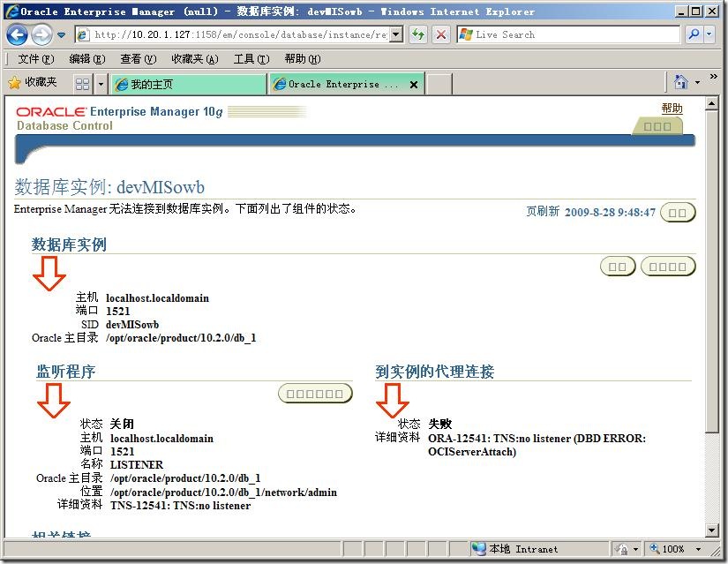Open the search options dropdown arrow
This screenshot has width=728, height=564.
[709, 34]
